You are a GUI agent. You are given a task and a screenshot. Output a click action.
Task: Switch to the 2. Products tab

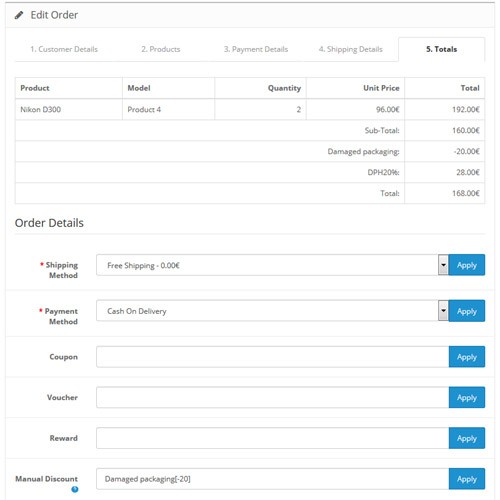coord(161,49)
